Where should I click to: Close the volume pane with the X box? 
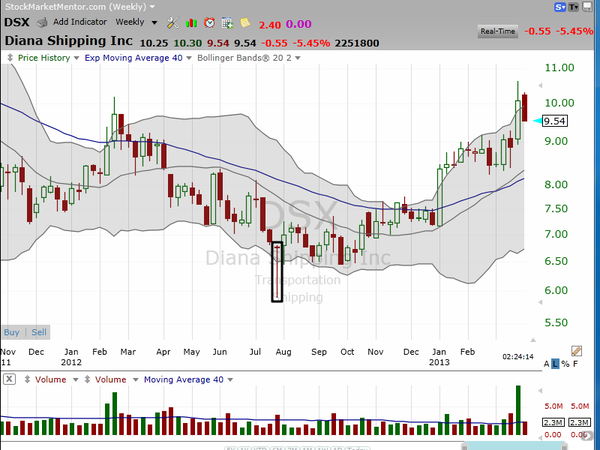point(10,380)
